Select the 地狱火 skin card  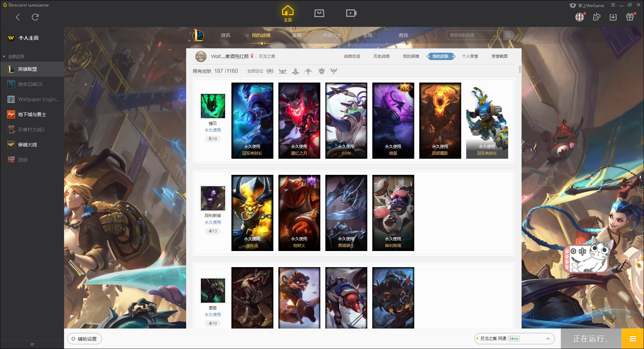(299, 213)
